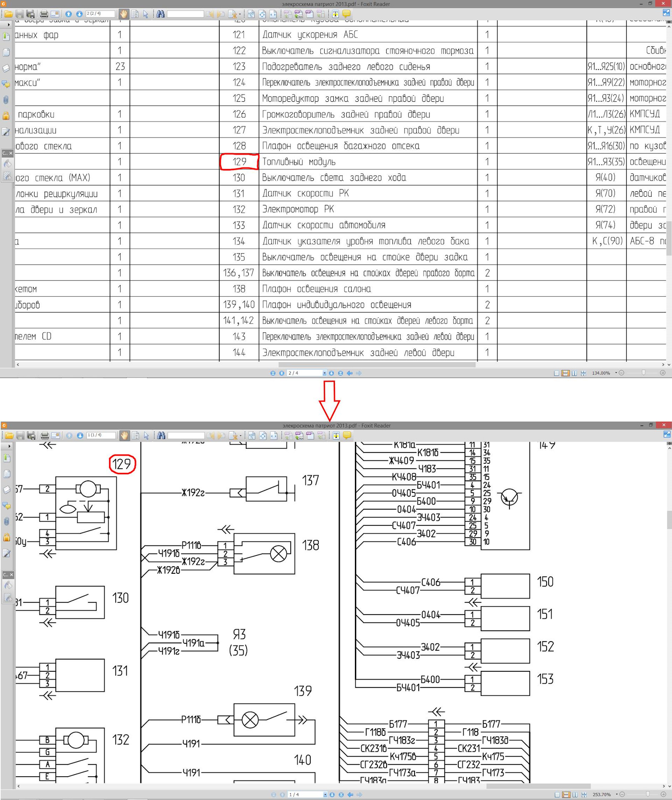Open a file in the bottom Foxit window
672x800 pixels.
point(9,436)
